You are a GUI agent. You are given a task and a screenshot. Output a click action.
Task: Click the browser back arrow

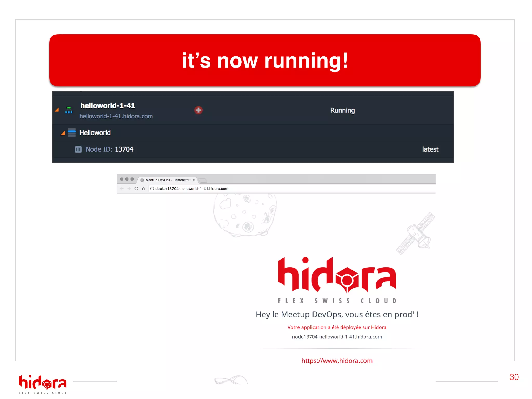(x=122, y=189)
